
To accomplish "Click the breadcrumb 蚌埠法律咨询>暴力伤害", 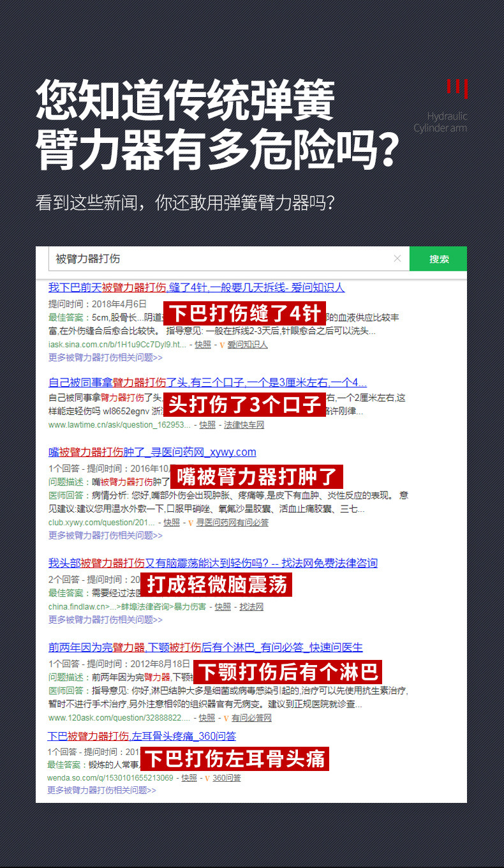I will pyautogui.click(x=163, y=606).
